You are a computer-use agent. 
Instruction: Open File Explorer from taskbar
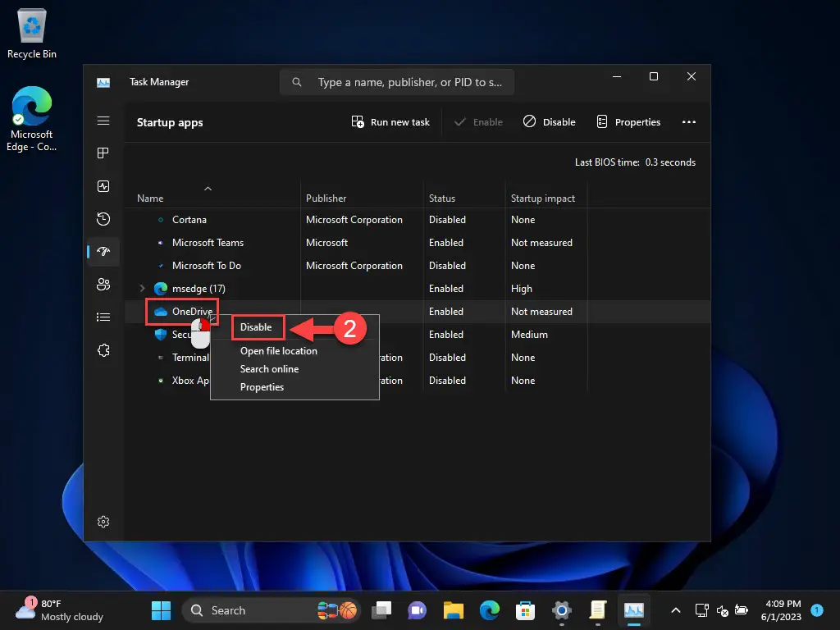(453, 610)
